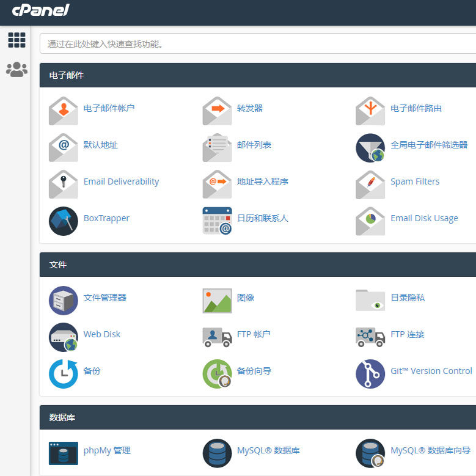
Task: Click the cPanel logo
Action: tap(41, 10)
